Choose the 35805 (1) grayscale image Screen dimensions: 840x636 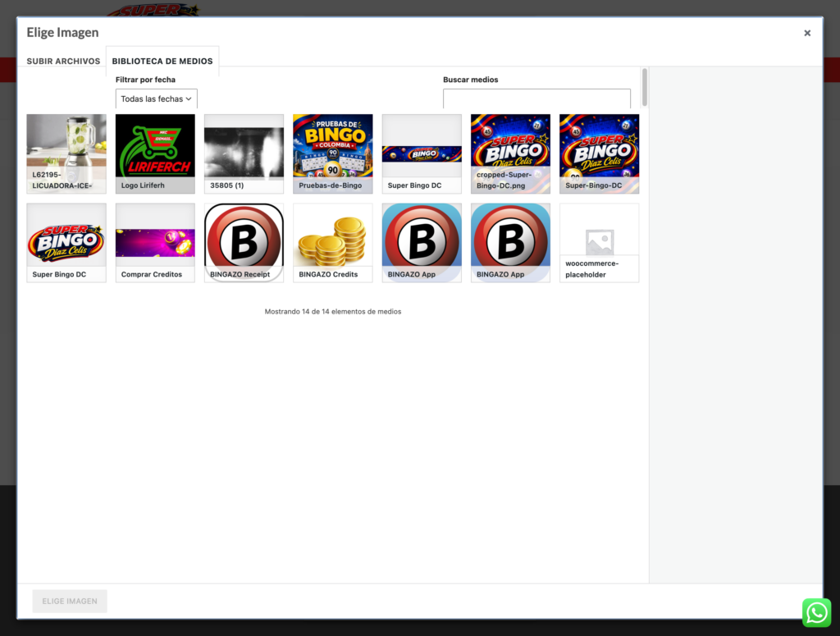(244, 153)
